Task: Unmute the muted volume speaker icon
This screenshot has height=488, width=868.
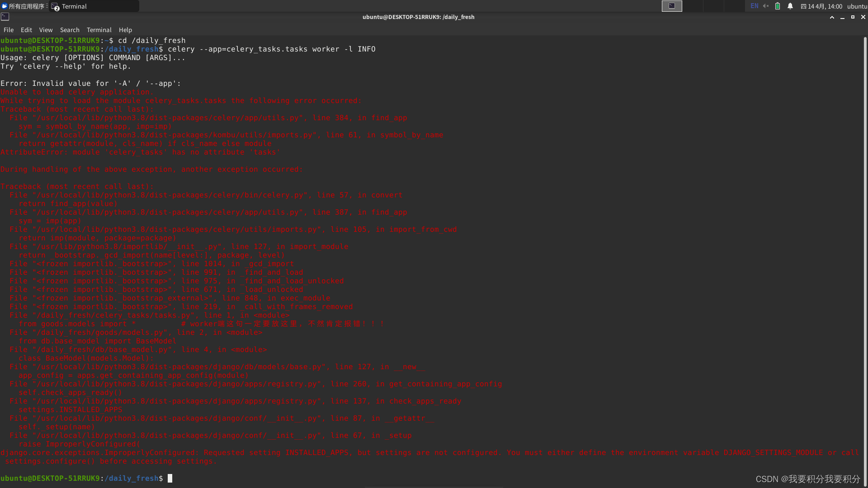Action: coord(766,6)
